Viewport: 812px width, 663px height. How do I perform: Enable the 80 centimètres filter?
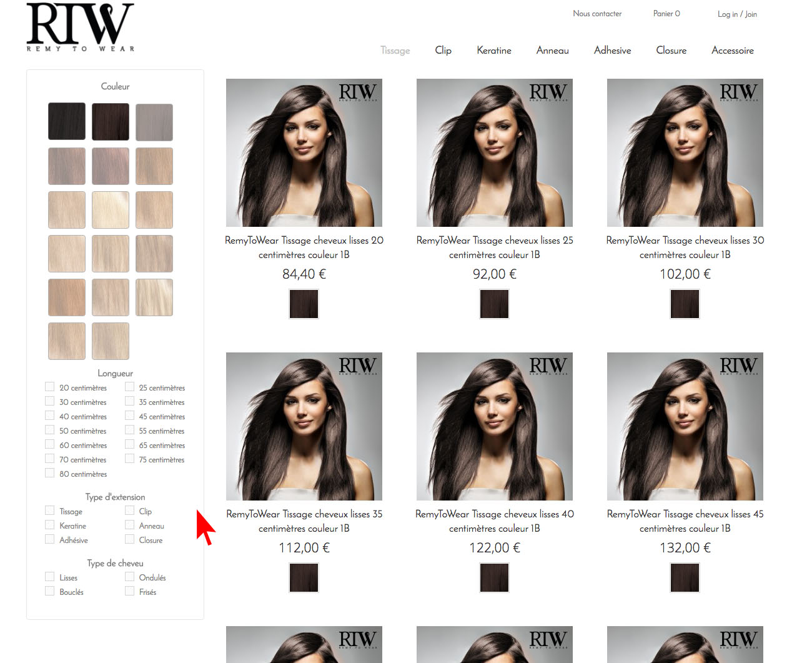(49, 473)
